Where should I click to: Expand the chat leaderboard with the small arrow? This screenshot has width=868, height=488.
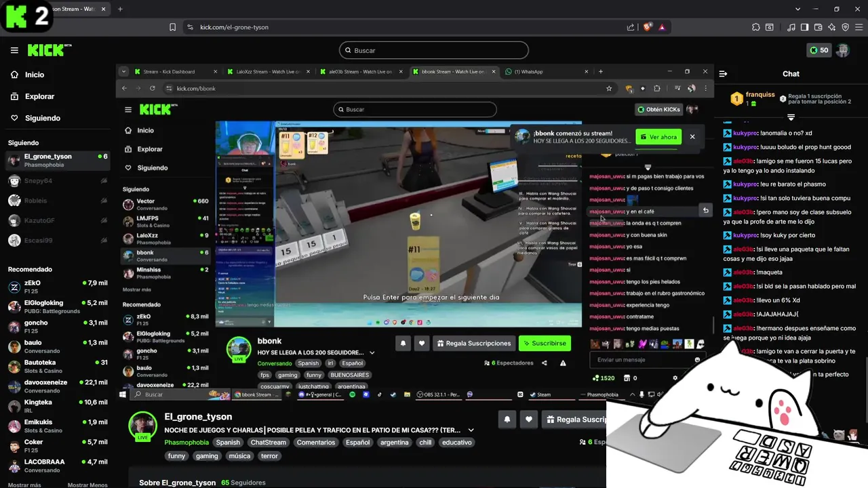coord(791,117)
